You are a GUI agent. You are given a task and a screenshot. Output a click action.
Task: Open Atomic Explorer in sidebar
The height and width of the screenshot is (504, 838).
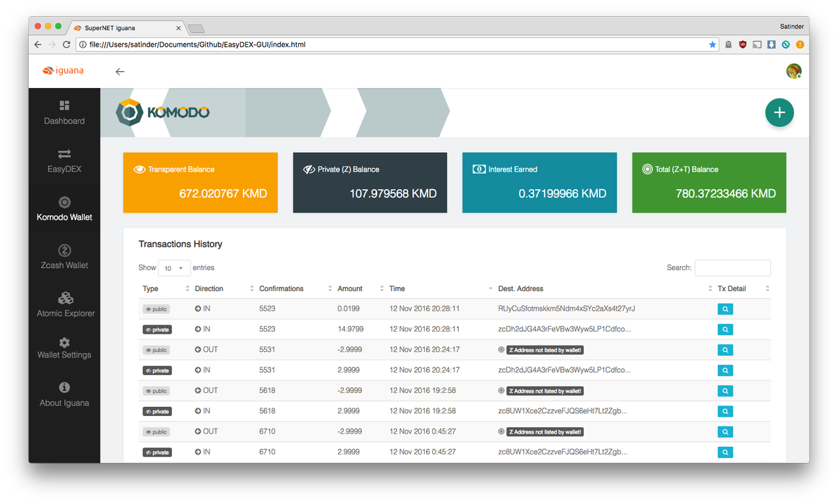(x=64, y=305)
